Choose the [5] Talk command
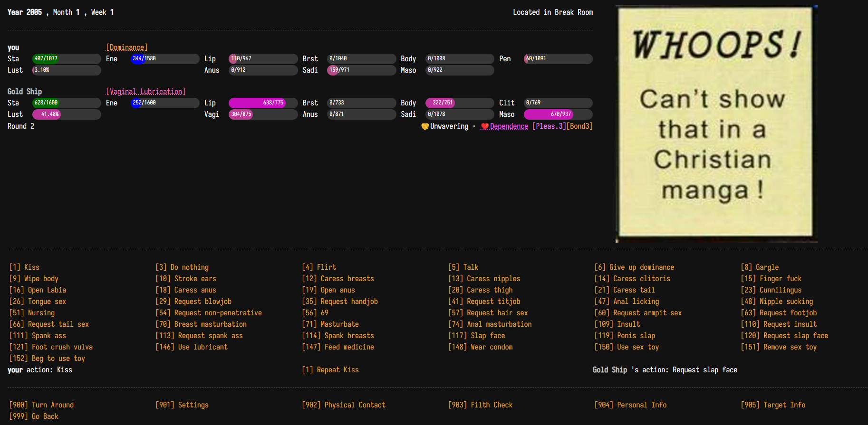The image size is (868, 425). (x=463, y=267)
